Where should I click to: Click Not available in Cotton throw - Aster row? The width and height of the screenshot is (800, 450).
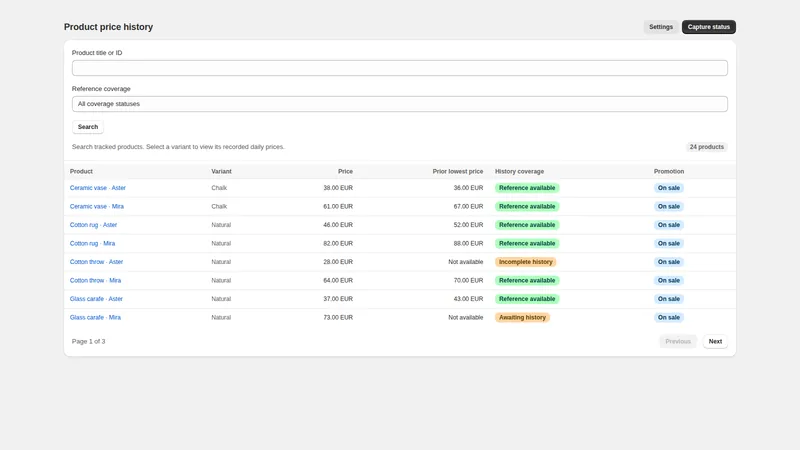coord(466,262)
